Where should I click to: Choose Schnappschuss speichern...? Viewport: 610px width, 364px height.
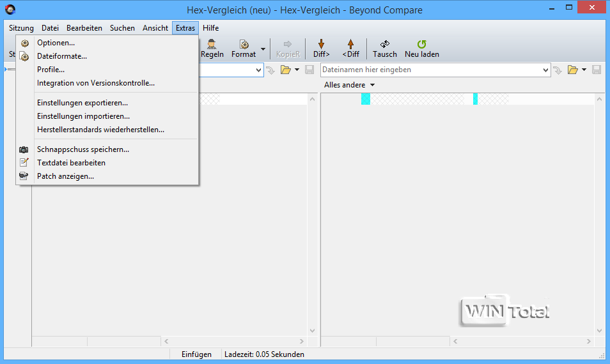[107, 149]
